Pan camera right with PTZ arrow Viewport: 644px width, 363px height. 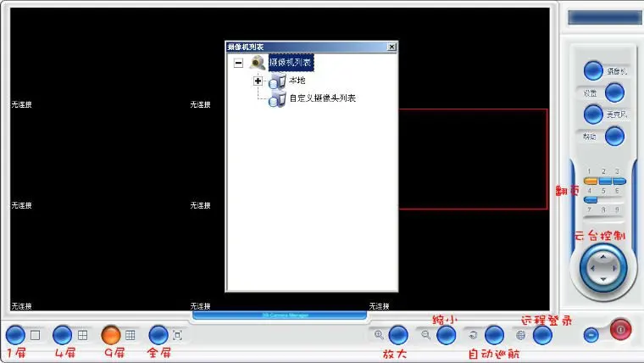614,268
